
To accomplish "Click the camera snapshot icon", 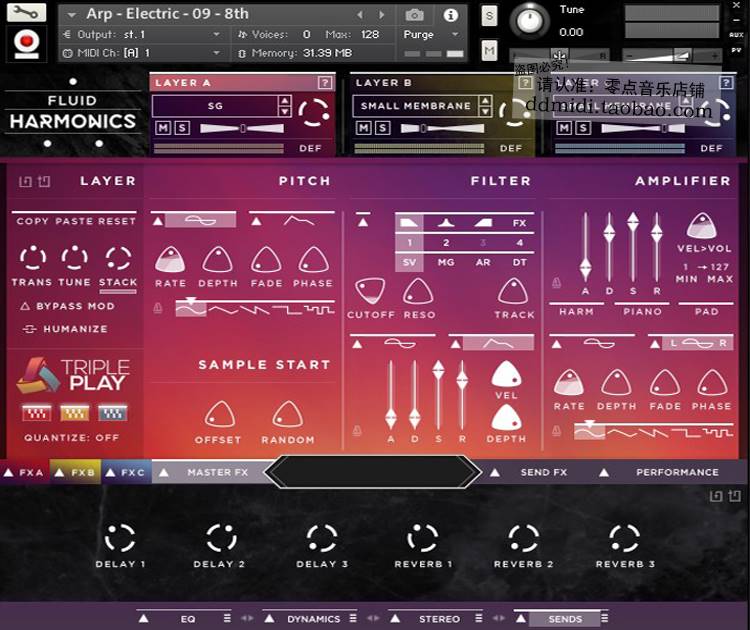I will click(x=414, y=15).
